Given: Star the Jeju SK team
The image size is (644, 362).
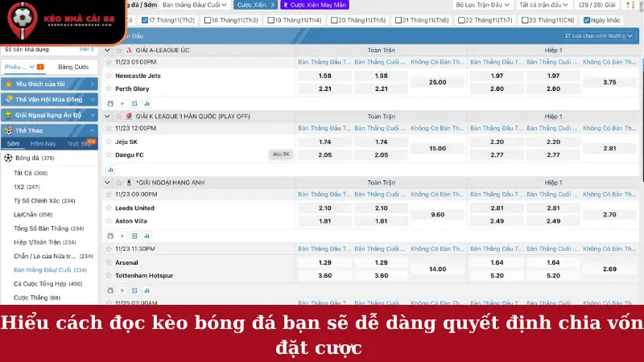Looking at the screenshot, I should click(x=109, y=142).
